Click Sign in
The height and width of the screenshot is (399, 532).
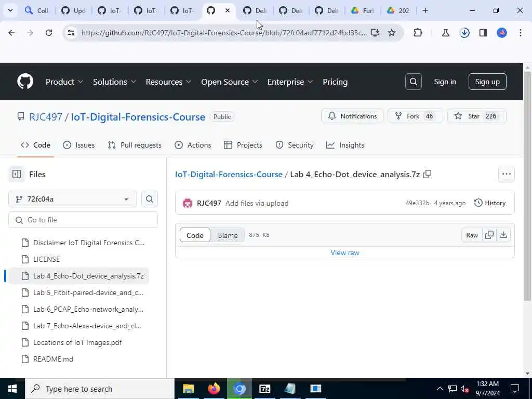click(445, 82)
